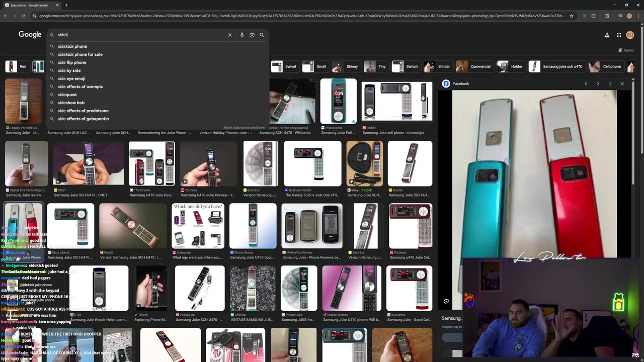Open the OfferUp 'VINTAGE SAMSUNG JUK...' thumbnail
This screenshot has width=644, height=362.
pos(253,289)
